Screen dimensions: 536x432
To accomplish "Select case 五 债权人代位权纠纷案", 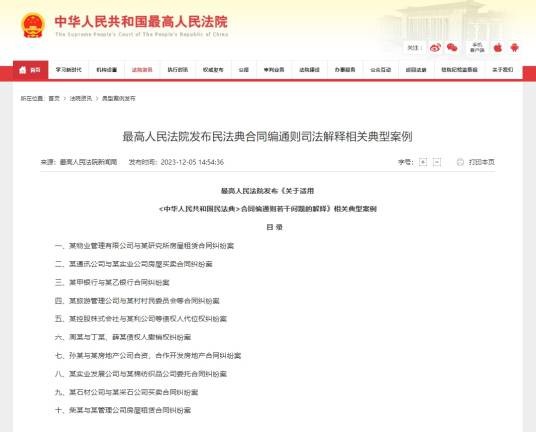I will [141, 319].
